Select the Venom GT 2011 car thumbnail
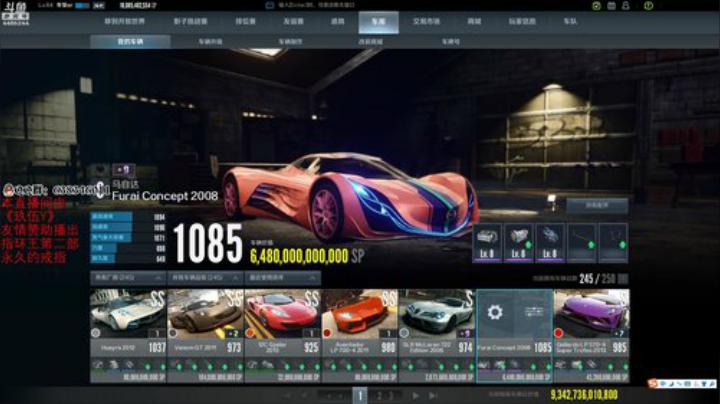Viewport: 720px width, 404px height. click(x=205, y=314)
